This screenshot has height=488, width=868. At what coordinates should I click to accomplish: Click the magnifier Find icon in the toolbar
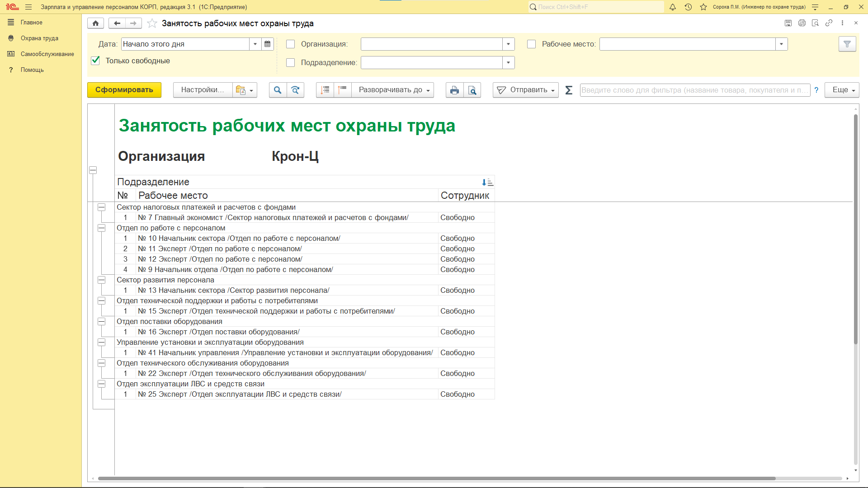click(278, 90)
